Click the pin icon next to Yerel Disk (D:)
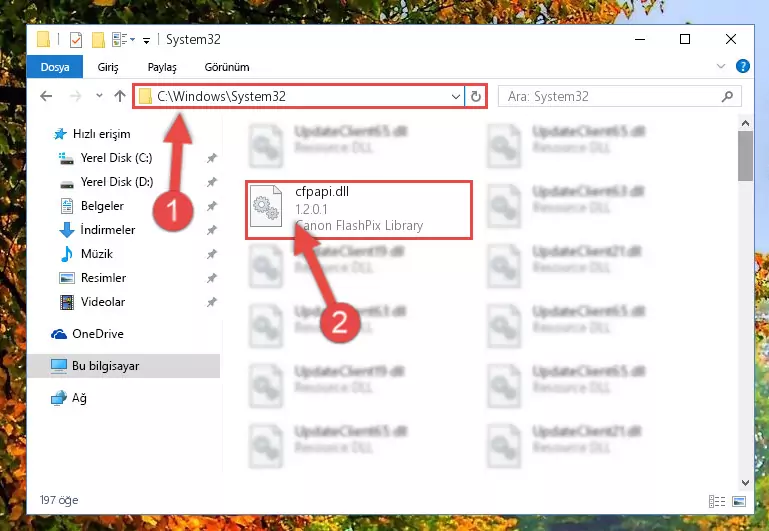Viewport: 769px width, 531px height. pyautogui.click(x=211, y=182)
